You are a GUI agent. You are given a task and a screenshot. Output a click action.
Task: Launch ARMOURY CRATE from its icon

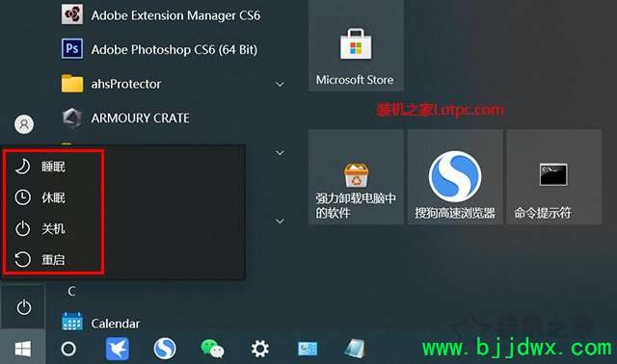(x=72, y=117)
